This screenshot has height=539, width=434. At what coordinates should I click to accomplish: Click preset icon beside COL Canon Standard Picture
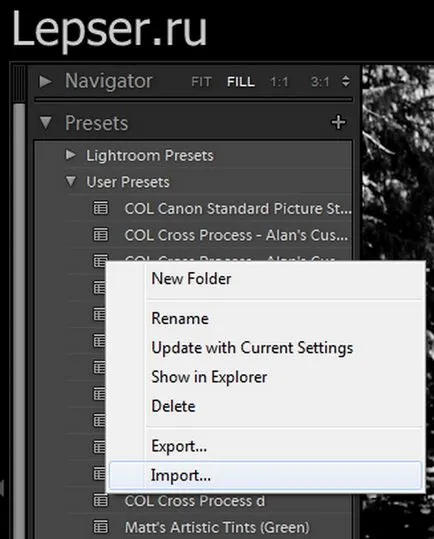101,208
